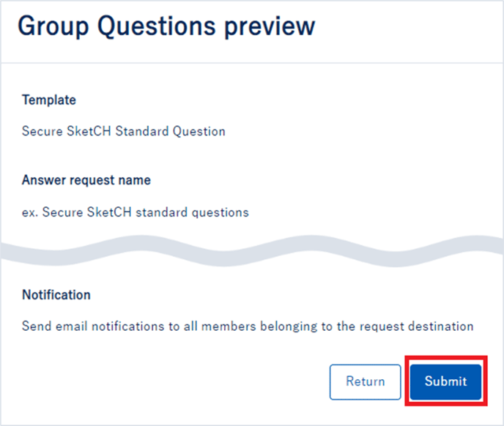
Task: Click the word Group in the title
Action: coord(53,27)
